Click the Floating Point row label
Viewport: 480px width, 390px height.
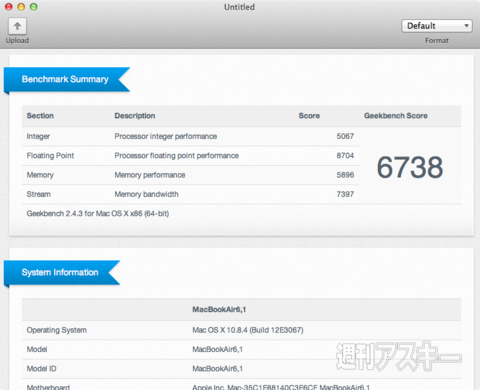[50, 156]
